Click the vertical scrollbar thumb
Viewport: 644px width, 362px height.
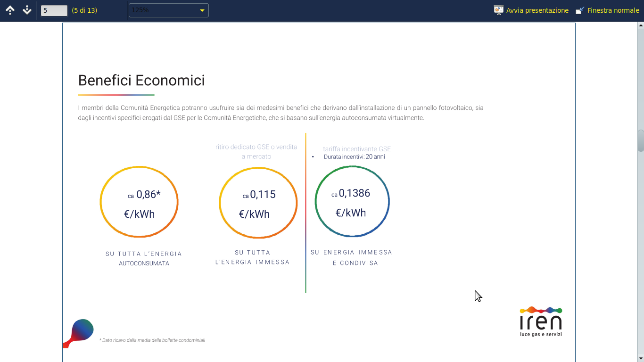click(641, 140)
